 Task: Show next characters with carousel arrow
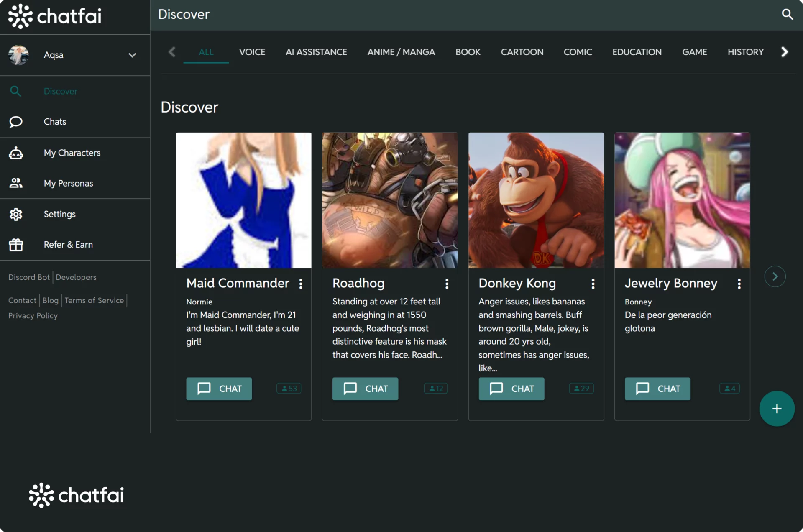[x=775, y=276]
